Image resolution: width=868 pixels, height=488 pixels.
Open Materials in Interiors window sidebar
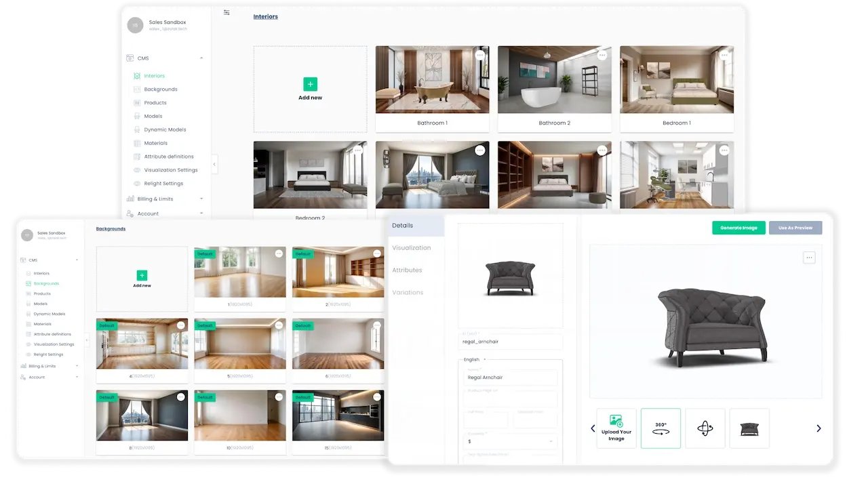(155, 143)
